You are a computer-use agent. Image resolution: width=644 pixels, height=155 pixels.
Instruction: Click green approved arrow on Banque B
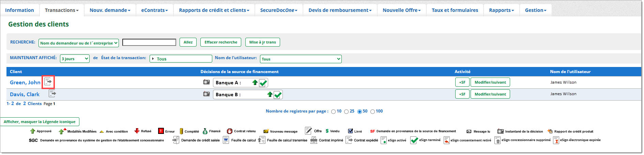[x=270, y=94]
